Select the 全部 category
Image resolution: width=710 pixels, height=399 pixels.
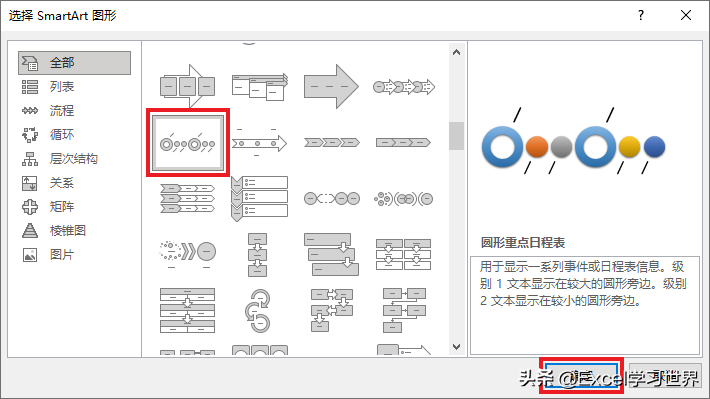point(74,62)
